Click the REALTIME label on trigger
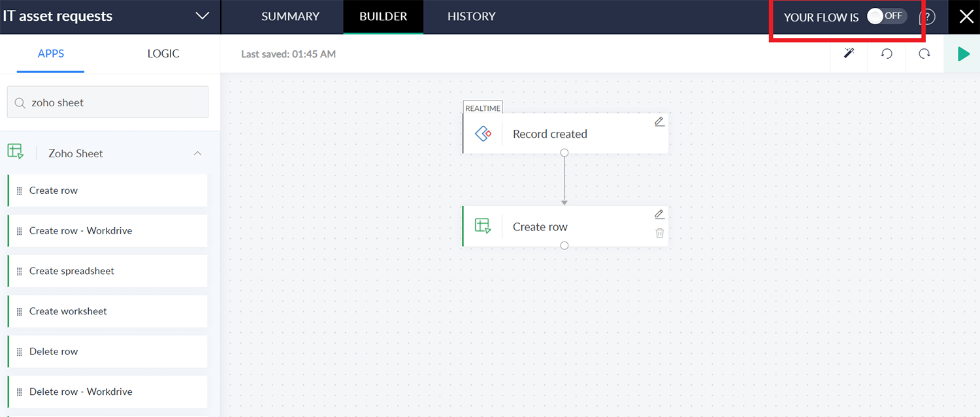Viewport: 980px width, 417px height. (x=483, y=108)
